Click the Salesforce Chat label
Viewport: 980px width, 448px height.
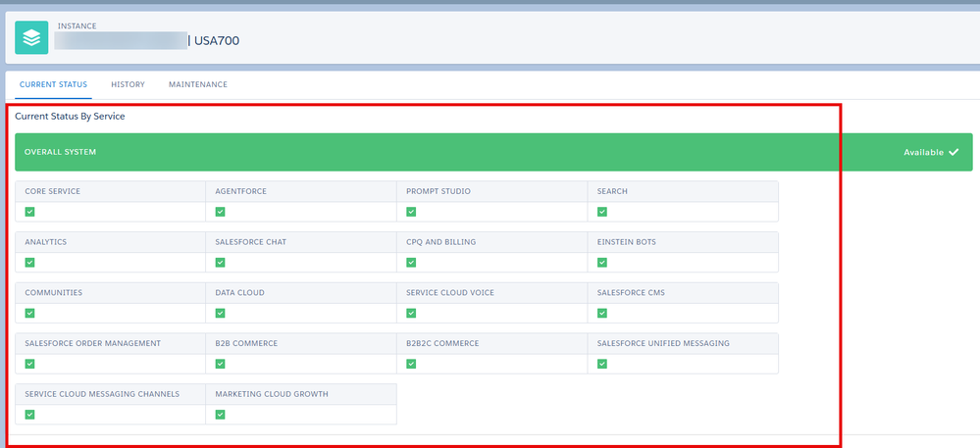(x=250, y=242)
